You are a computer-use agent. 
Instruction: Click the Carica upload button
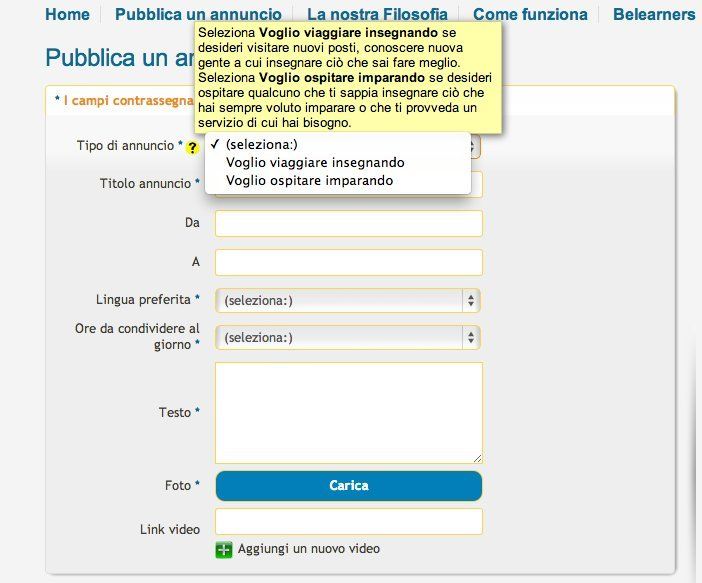click(x=349, y=485)
